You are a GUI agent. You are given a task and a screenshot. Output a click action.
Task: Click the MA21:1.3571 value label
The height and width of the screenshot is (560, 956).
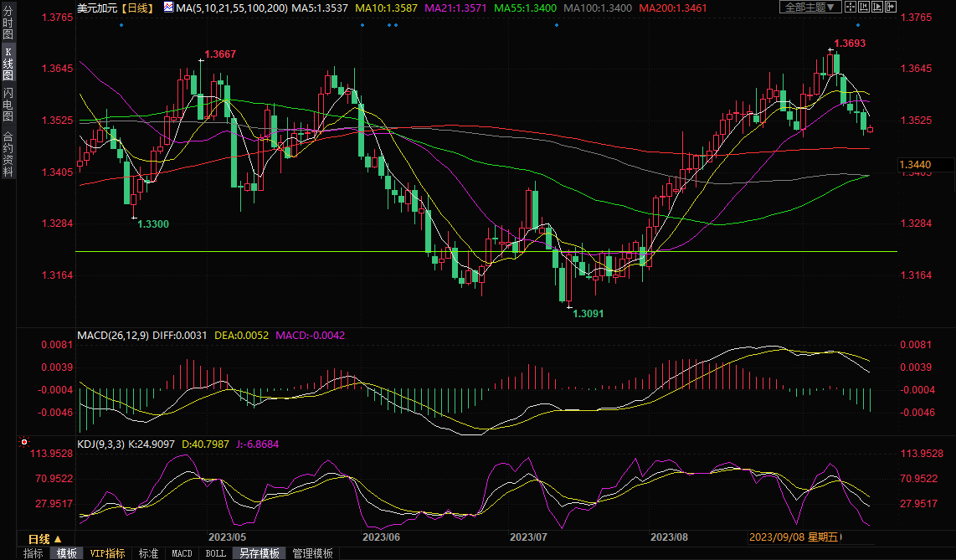tap(455, 8)
